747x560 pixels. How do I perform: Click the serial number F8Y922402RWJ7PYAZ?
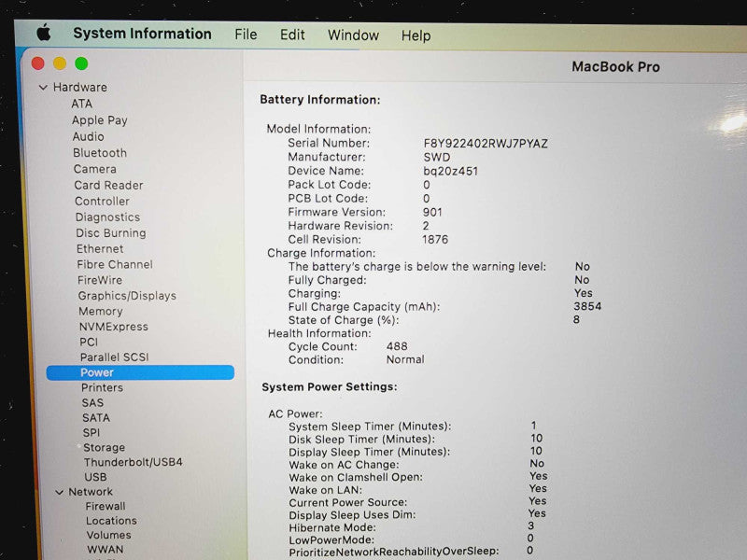click(486, 144)
